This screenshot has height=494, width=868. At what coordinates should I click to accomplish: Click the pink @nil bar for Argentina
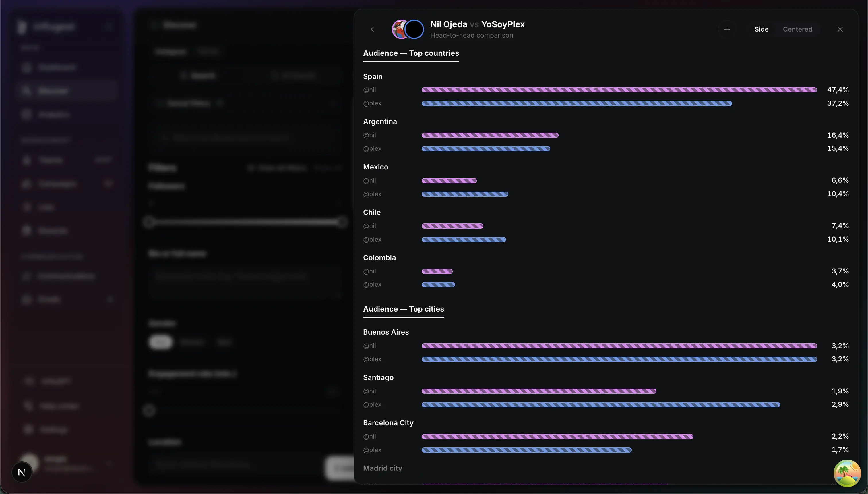[490, 135]
